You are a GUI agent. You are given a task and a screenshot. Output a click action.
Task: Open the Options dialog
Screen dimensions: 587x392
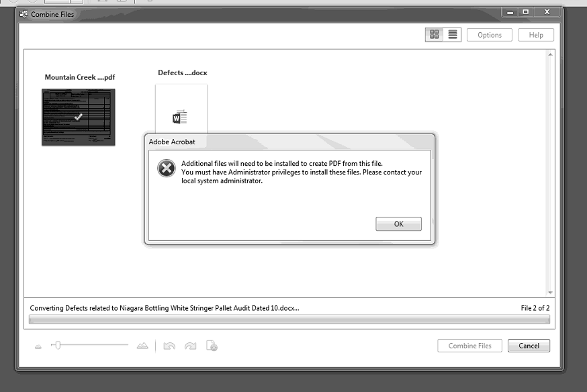point(489,34)
